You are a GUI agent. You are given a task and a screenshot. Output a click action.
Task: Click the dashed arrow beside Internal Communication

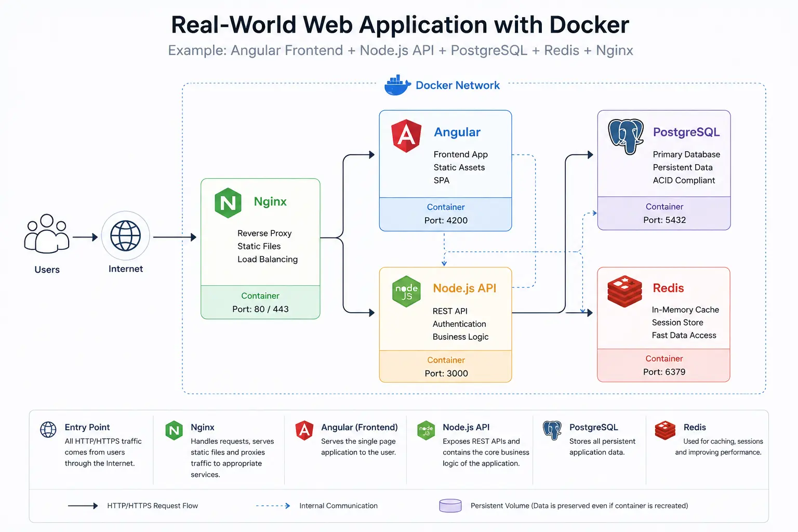(x=273, y=506)
